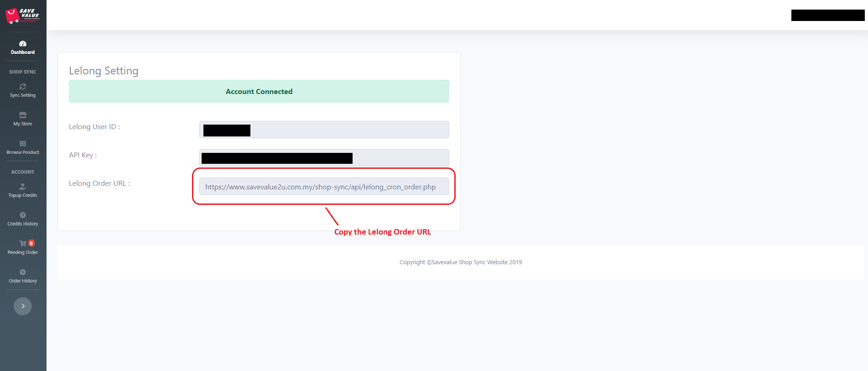Click the Browse Product grid icon
Screen dimensions: 868x371
pos(23,144)
